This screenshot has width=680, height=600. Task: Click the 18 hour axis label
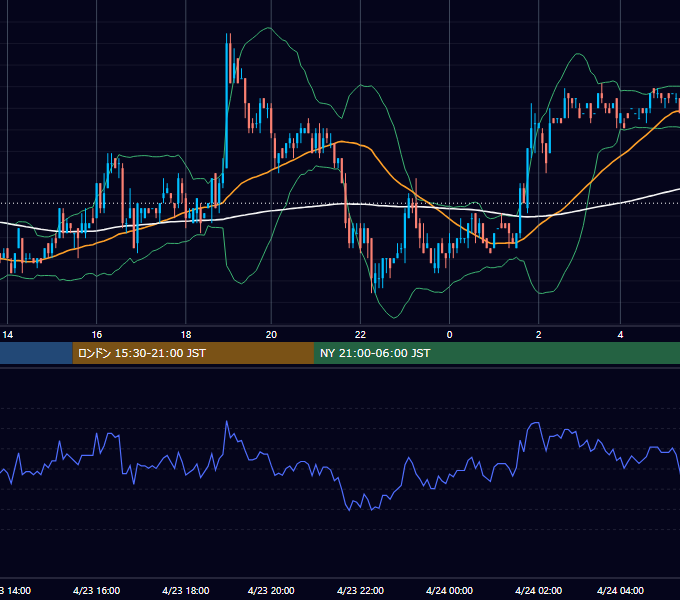click(186, 335)
